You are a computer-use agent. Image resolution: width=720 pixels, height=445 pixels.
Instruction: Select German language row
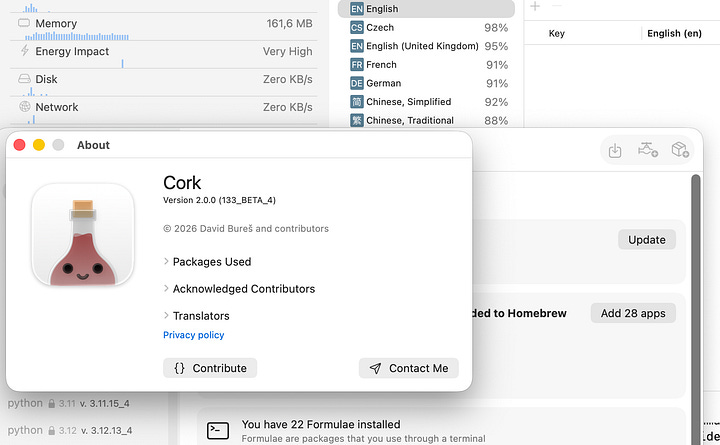tap(426, 83)
